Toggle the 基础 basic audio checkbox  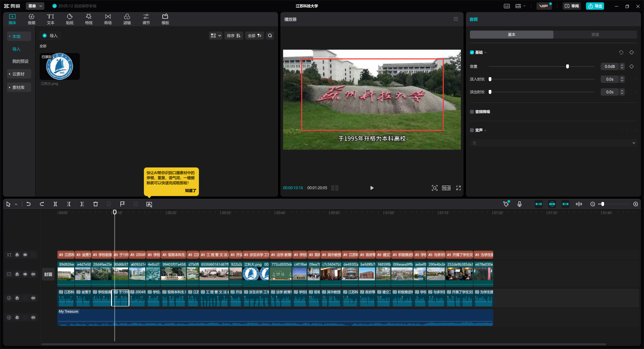click(x=472, y=52)
